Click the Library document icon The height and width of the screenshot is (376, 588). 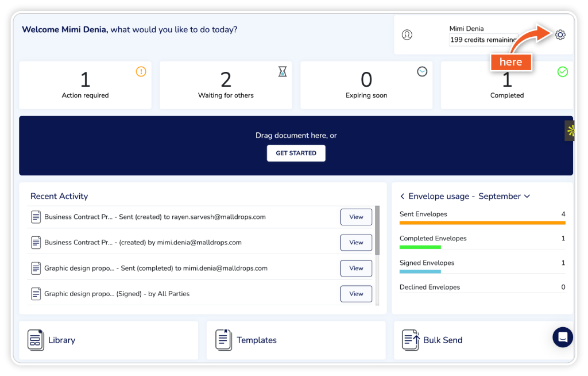tap(36, 340)
